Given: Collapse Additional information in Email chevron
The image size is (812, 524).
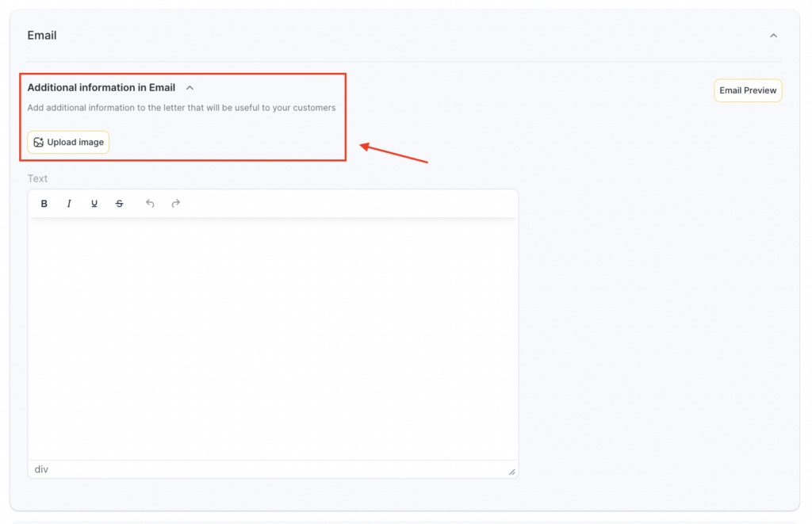Looking at the screenshot, I should (190, 88).
